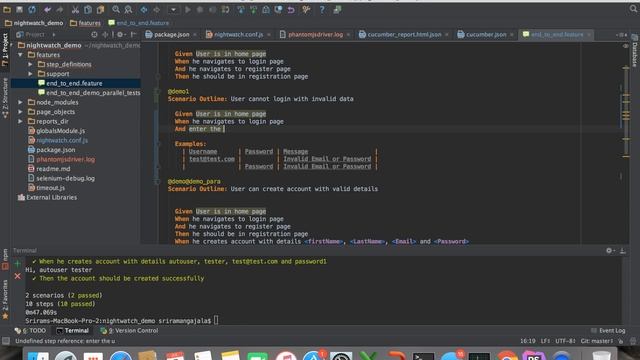Click the Synchronize toolbar icon
The width and height of the screenshot is (640, 360).
(32, 9)
